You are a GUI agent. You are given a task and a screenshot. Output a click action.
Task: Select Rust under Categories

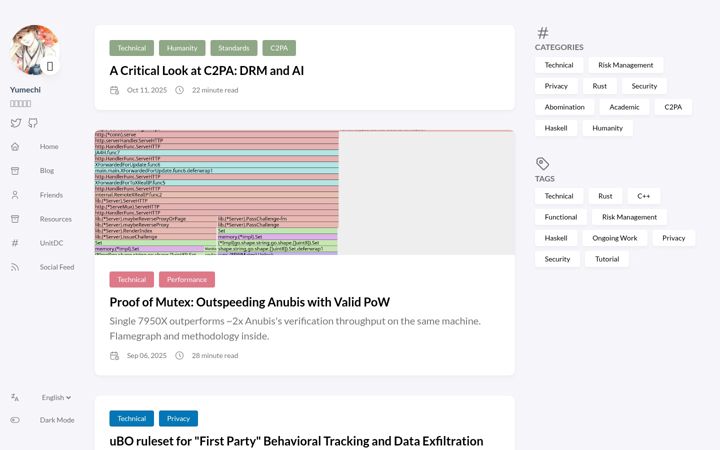[599, 86]
